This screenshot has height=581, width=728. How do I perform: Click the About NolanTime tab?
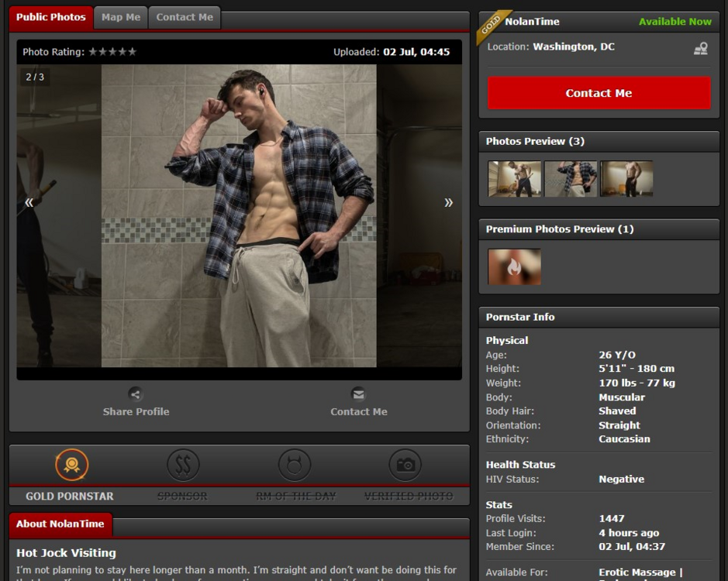pyautogui.click(x=60, y=524)
